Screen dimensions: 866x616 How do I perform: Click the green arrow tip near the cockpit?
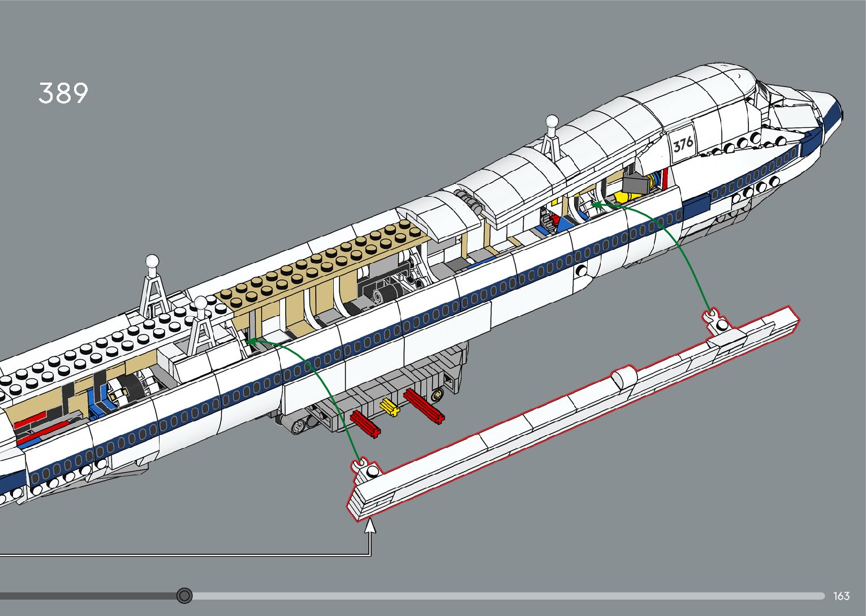[x=594, y=204]
